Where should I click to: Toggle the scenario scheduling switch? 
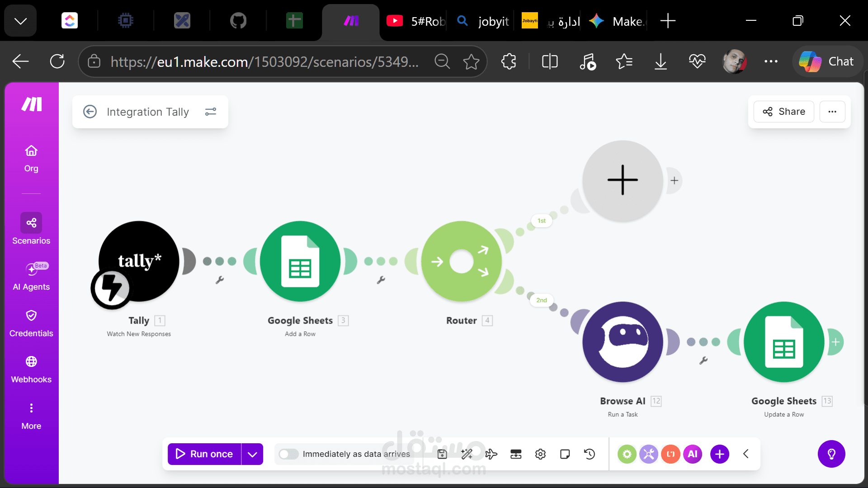tap(288, 454)
